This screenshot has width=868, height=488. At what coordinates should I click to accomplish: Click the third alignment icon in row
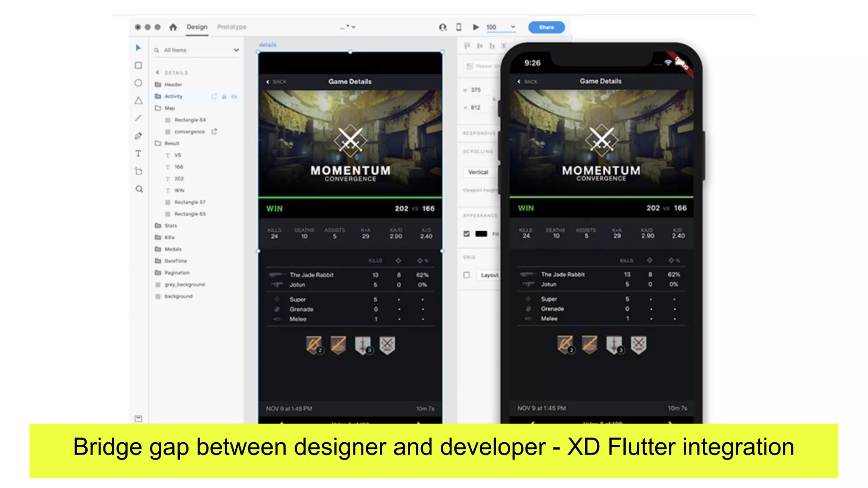(x=492, y=46)
